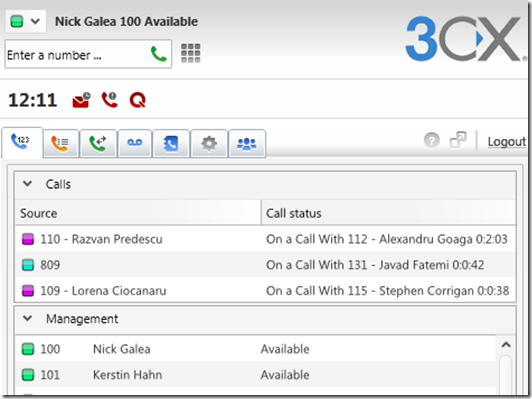Open the dial pad grid icon
This screenshot has width=532, height=399.
click(191, 53)
